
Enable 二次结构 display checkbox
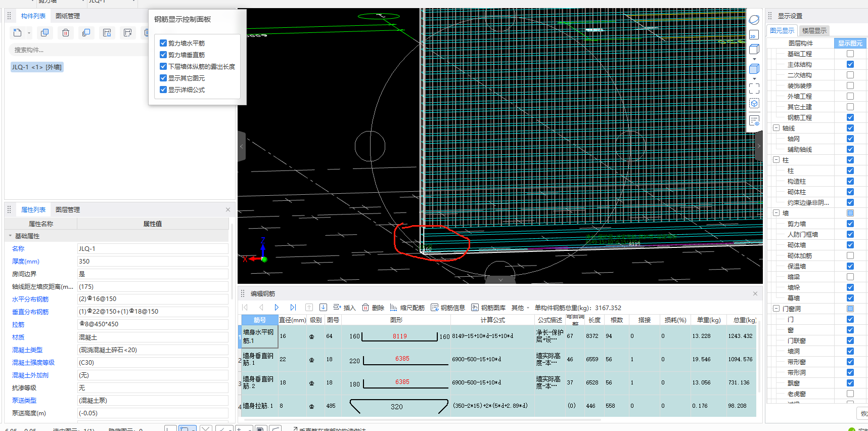(x=850, y=75)
